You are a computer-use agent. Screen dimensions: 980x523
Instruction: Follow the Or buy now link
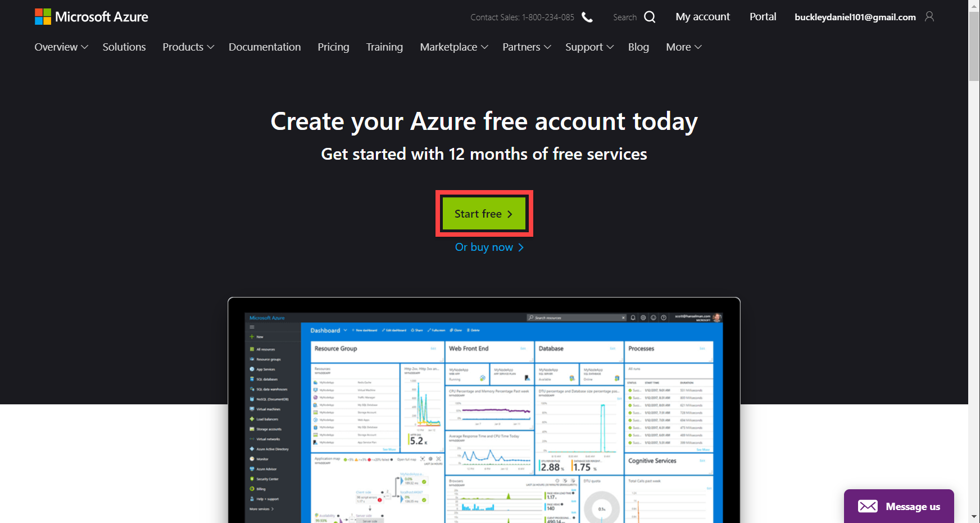489,247
